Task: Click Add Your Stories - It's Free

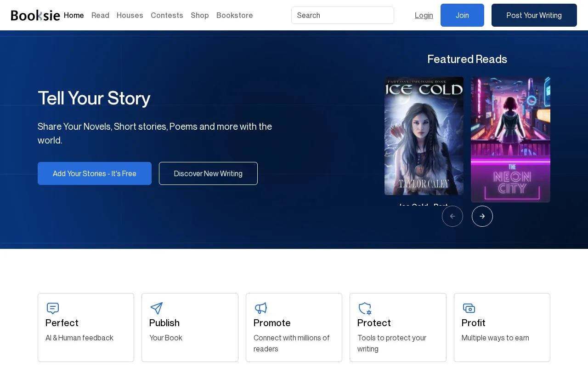Action: tap(95, 173)
